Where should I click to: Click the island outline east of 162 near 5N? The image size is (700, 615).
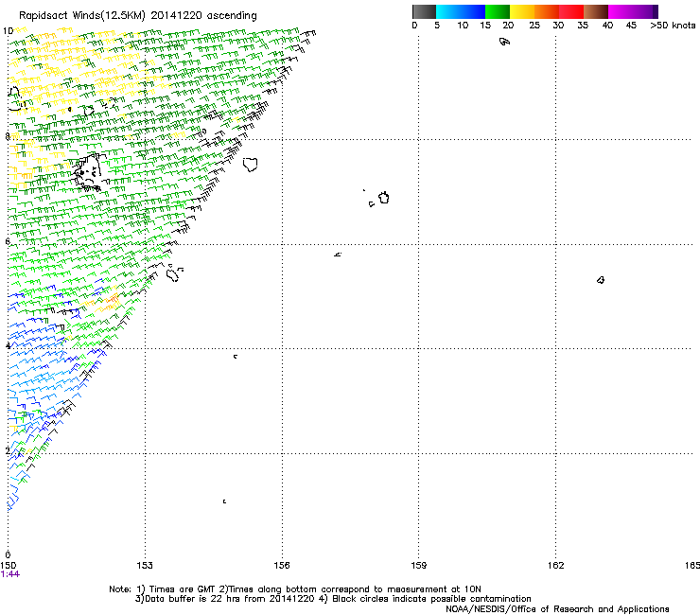pos(601,280)
